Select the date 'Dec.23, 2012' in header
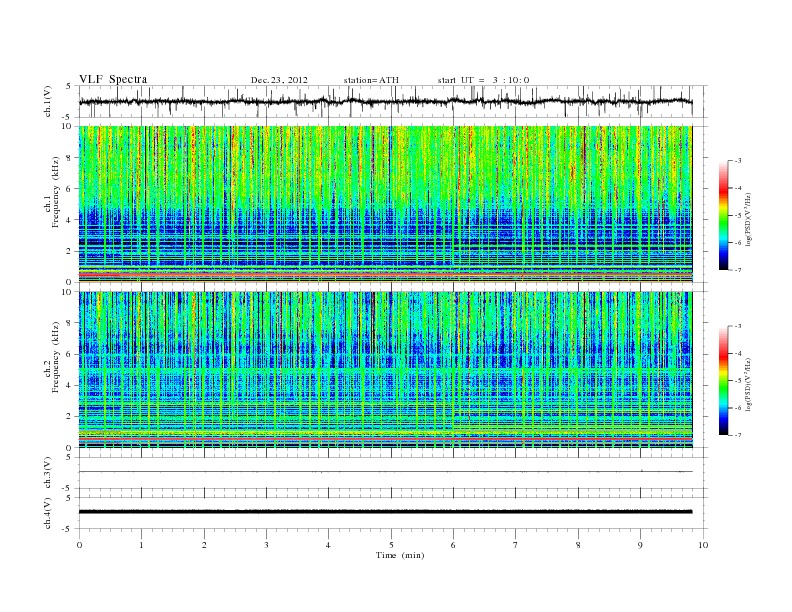The height and width of the screenshot is (612, 792). coord(279,80)
